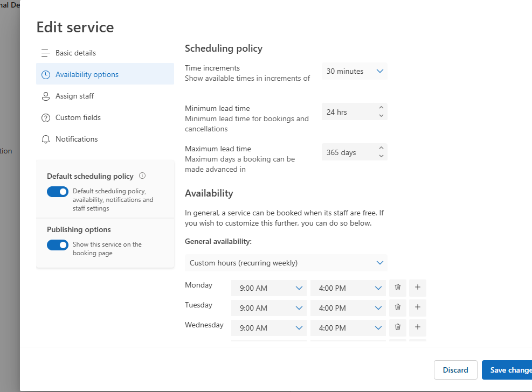Select the Basic details sidebar icon
Image resolution: width=532 pixels, height=392 pixels.
tap(46, 53)
